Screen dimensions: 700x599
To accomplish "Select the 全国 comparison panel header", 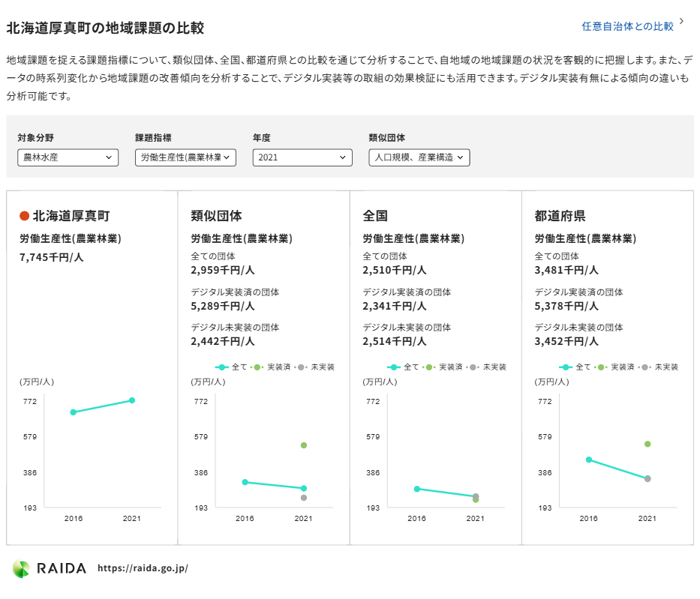I will point(374,215).
